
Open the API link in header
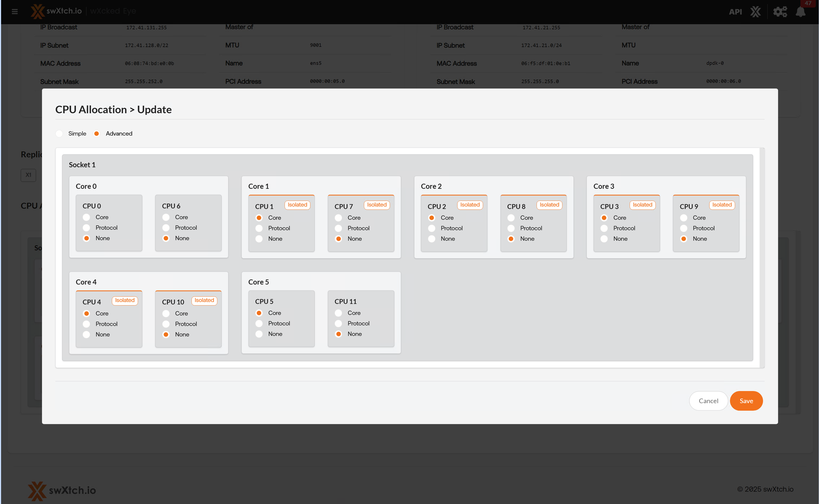[735, 12]
